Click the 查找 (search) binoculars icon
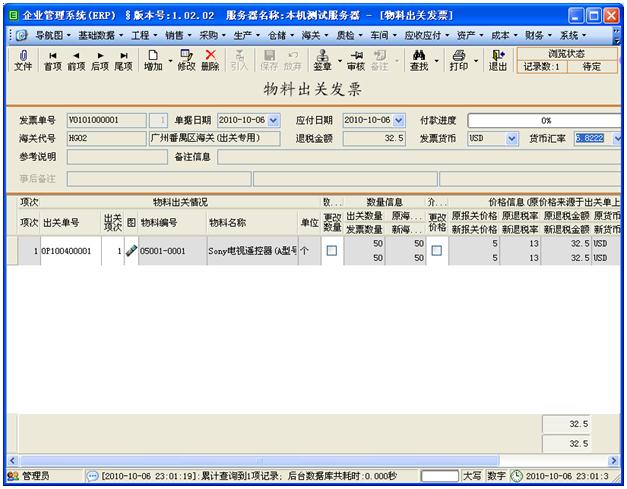The image size is (627, 489). [420, 60]
